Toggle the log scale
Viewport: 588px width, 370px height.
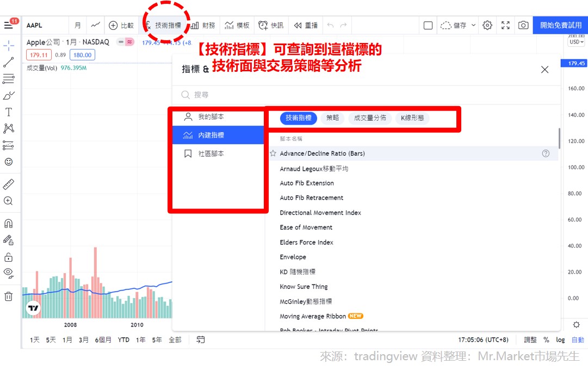click(x=560, y=340)
